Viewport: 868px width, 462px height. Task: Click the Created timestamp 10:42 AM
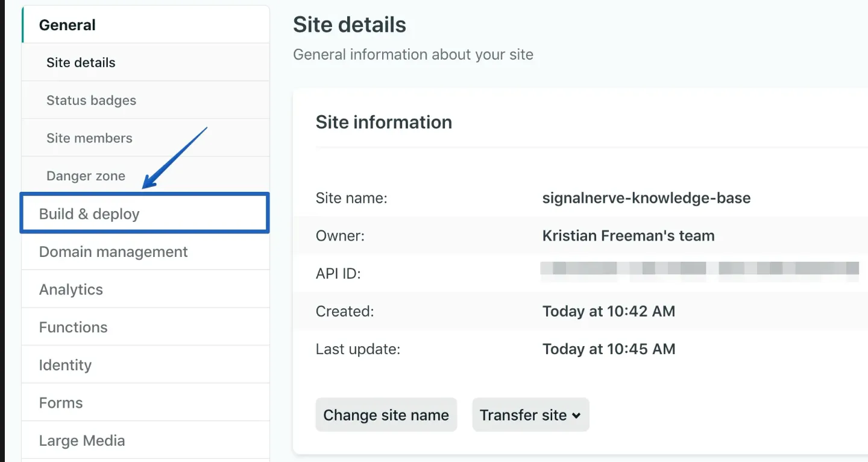click(608, 311)
